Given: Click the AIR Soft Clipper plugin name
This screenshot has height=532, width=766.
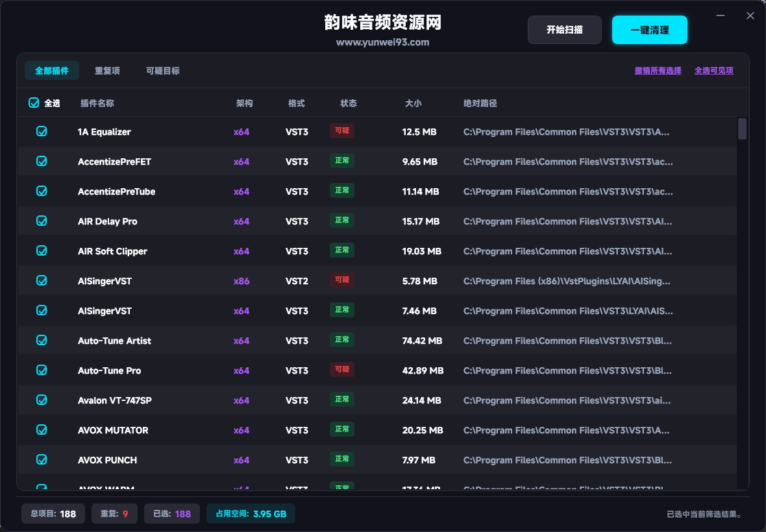Looking at the screenshot, I should tap(112, 251).
